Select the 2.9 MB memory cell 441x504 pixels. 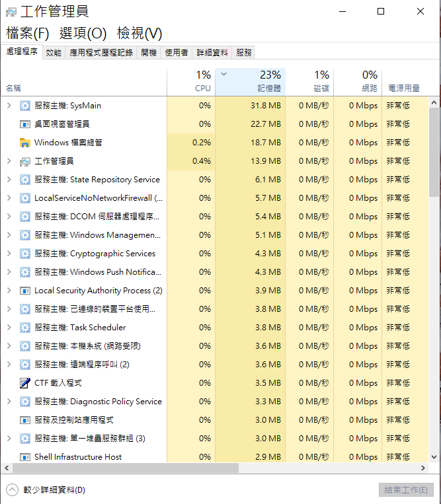pos(251,457)
